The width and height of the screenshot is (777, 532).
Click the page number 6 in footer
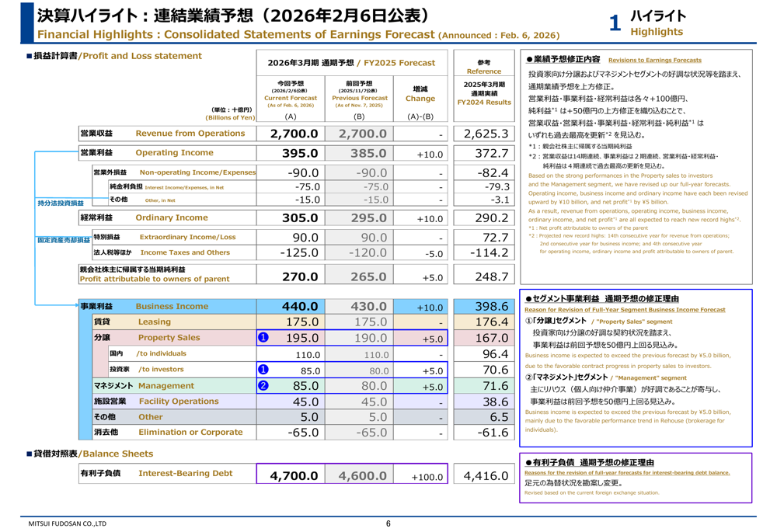coord(388,523)
